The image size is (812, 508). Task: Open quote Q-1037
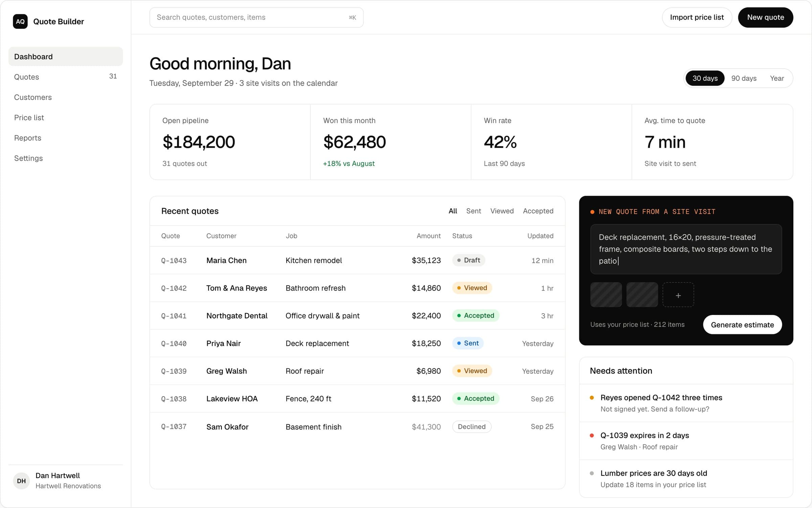click(x=174, y=427)
